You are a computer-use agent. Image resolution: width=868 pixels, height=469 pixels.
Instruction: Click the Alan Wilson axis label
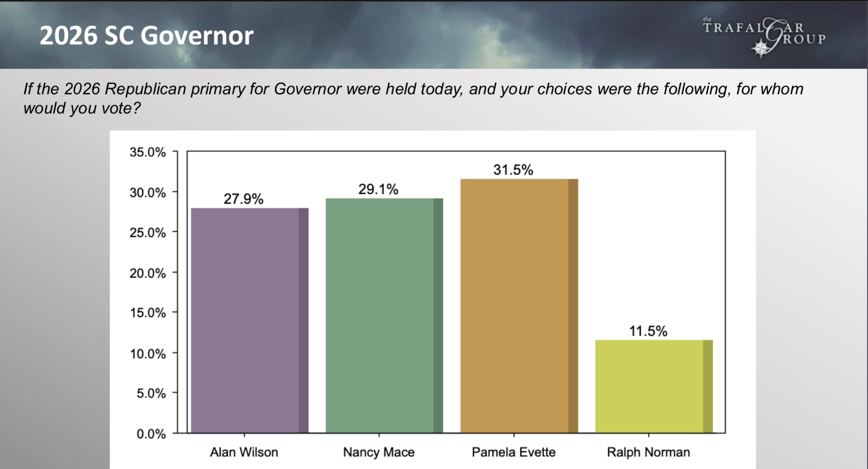pyautogui.click(x=244, y=452)
